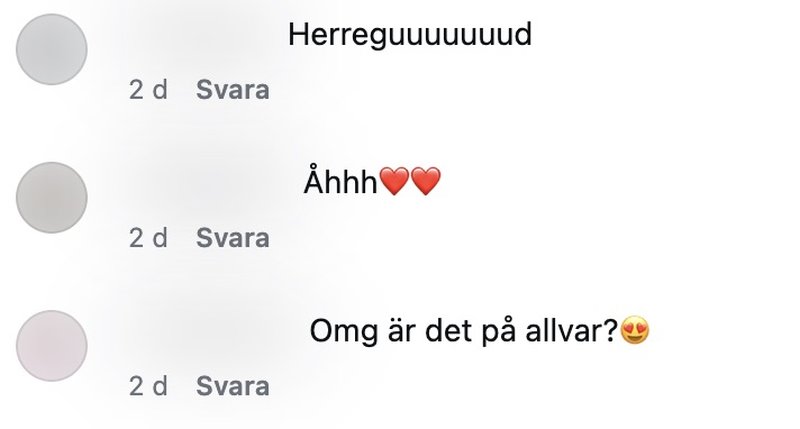Reply via Svara under the Herreguuuuuud comment
Screen dimensions: 800x429
click(x=233, y=90)
